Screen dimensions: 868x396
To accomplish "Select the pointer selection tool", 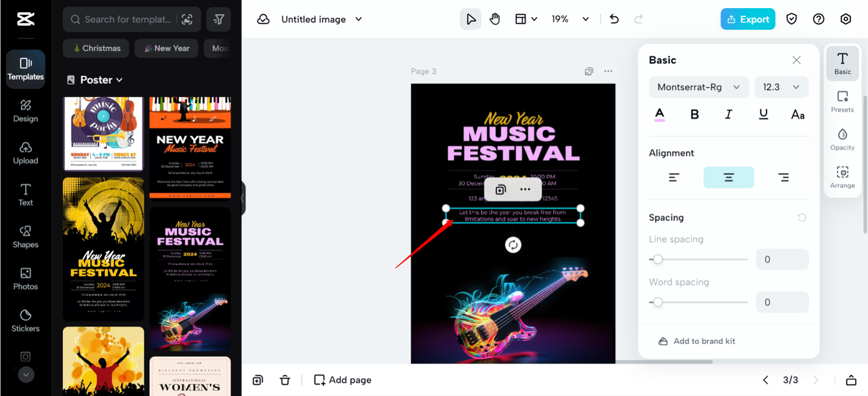I will pyautogui.click(x=470, y=19).
